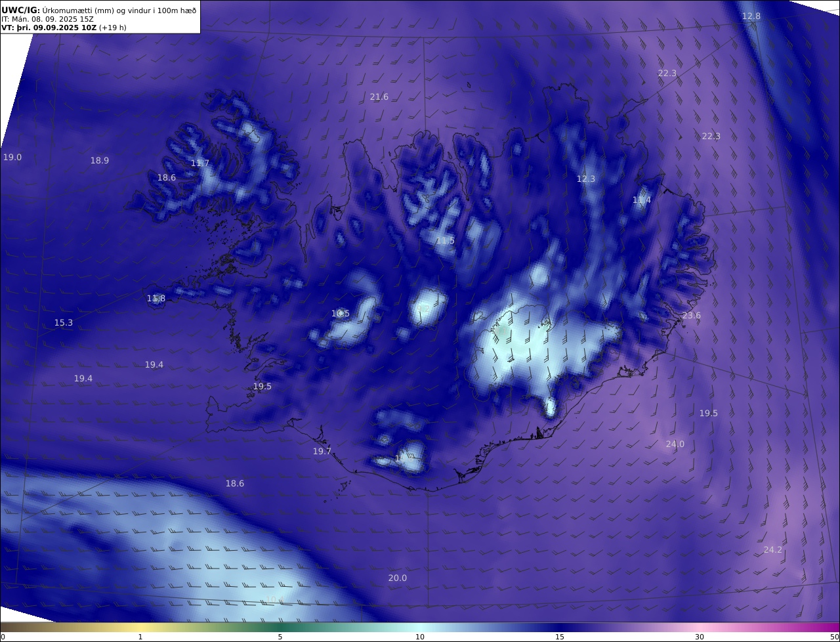
Task: Click the 0 tick label on the colorbar
Action: click(x=3, y=637)
